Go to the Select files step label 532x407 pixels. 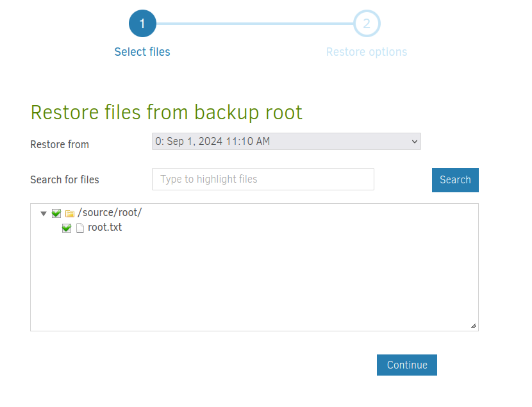click(142, 52)
